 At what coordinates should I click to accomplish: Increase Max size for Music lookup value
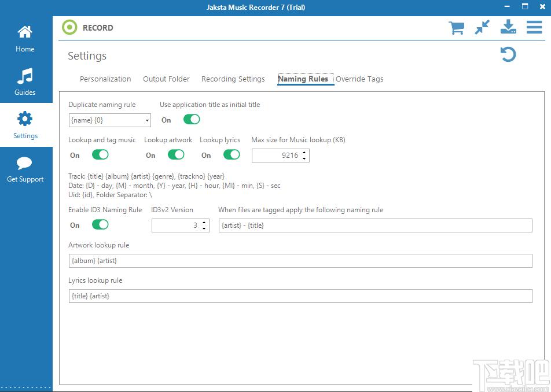pyautogui.click(x=304, y=152)
